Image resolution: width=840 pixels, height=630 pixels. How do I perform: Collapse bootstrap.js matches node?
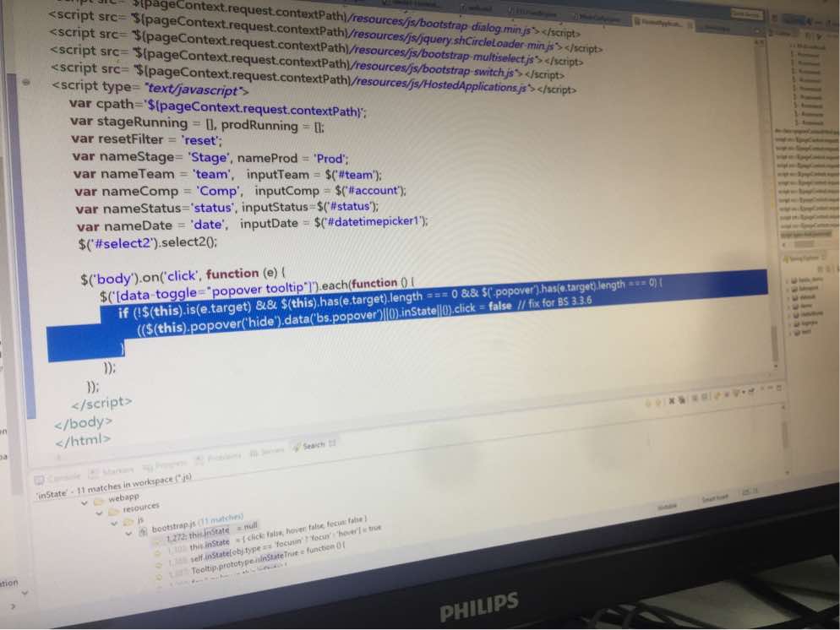pyautogui.click(x=128, y=533)
